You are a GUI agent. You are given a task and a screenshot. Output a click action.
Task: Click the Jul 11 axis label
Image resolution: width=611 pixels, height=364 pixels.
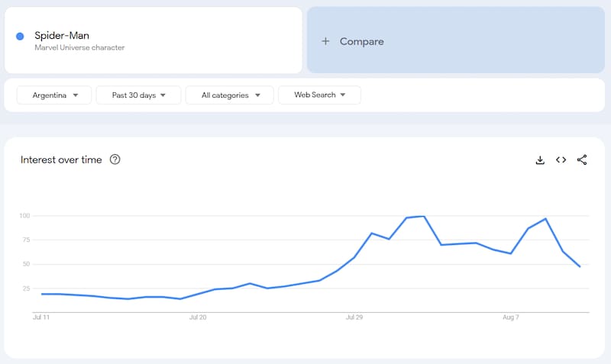click(x=41, y=317)
